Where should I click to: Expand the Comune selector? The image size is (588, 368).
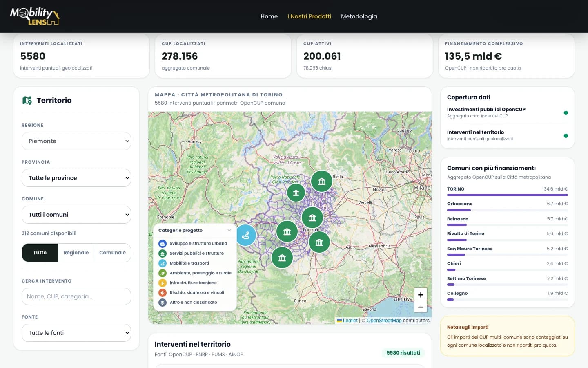(x=76, y=215)
